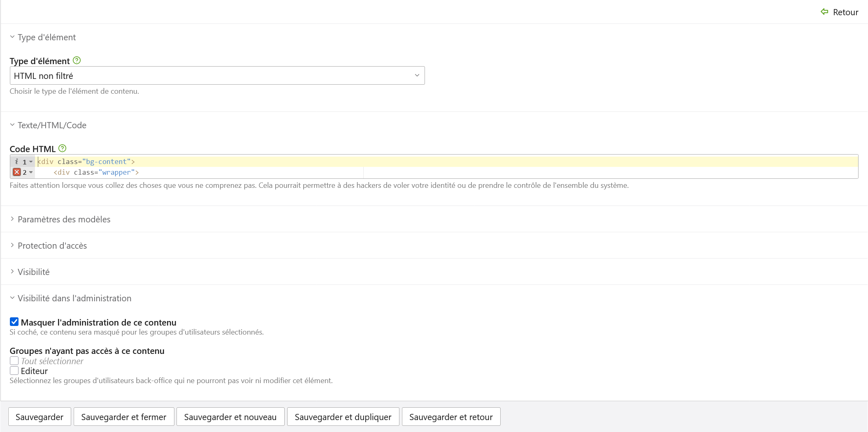Click the green Retour arrow icon
Viewport: 868px width, 432px height.
click(824, 12)
